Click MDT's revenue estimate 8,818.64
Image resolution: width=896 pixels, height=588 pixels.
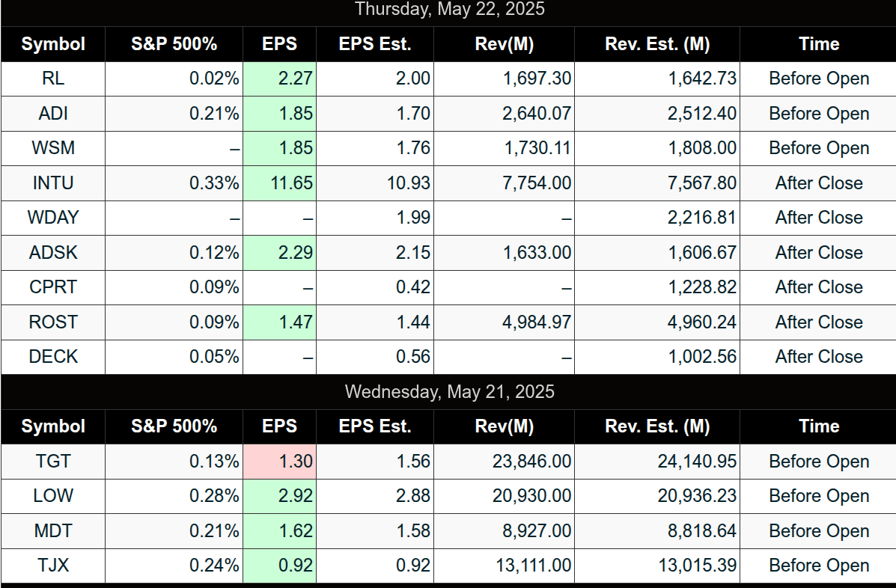[x=702, y=531]
